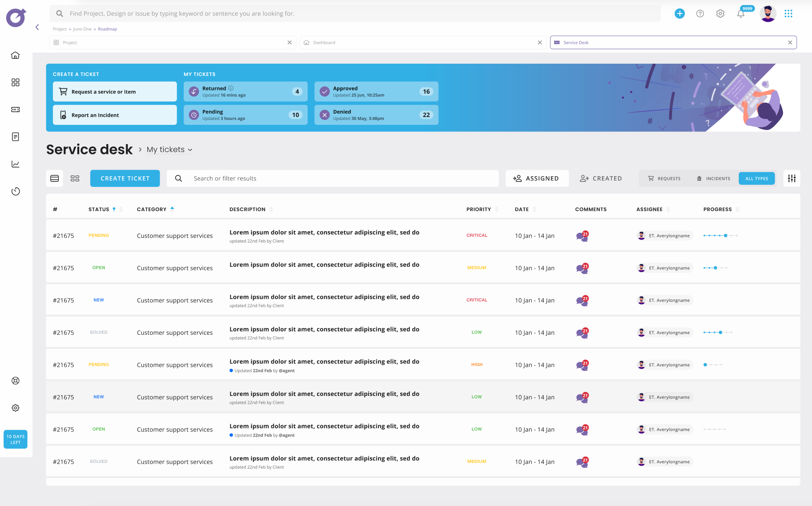Focus the Search or filter results field

(x=333, y=178)
